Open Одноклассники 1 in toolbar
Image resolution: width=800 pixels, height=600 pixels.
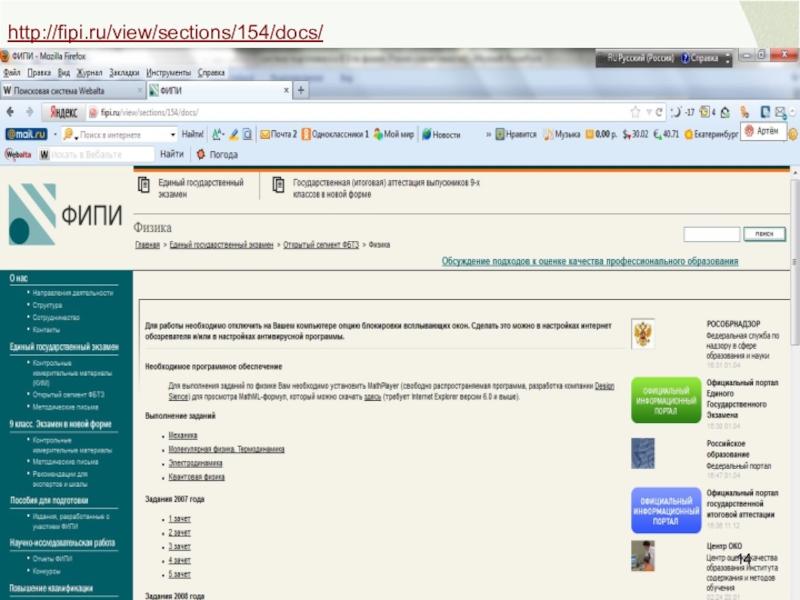[335, 134]
